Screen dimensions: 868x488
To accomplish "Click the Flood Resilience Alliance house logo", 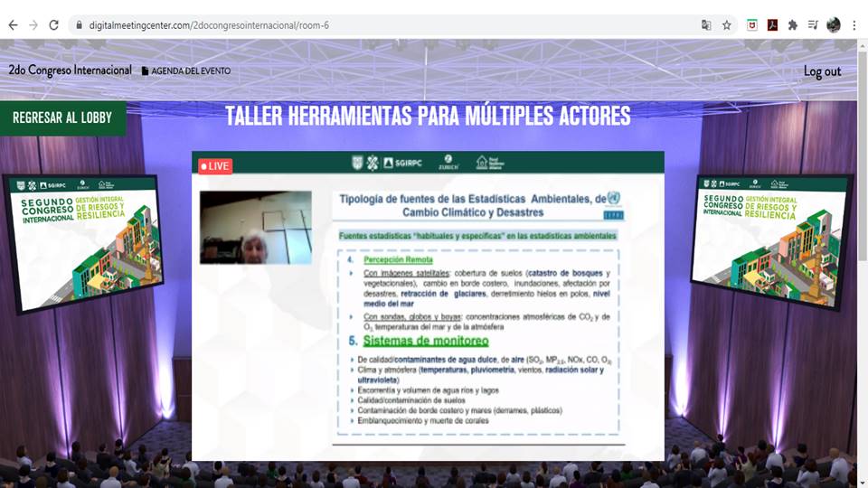I will (490, 163).
